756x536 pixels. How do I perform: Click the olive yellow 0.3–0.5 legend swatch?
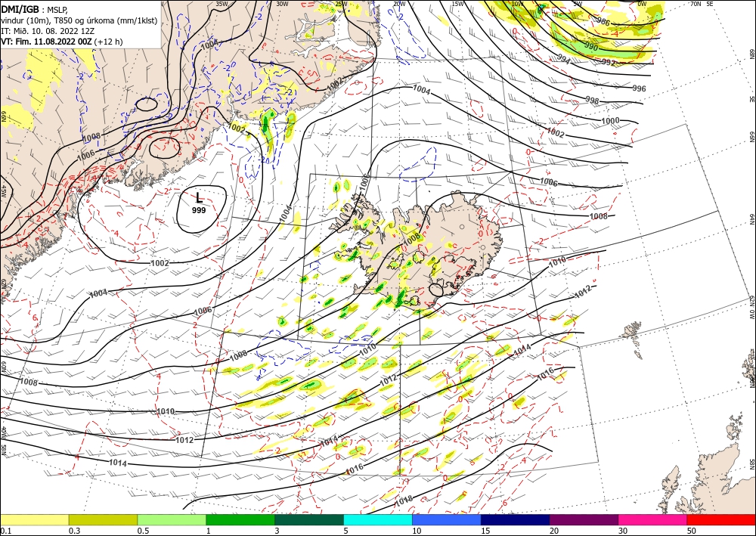click(103, 519)
